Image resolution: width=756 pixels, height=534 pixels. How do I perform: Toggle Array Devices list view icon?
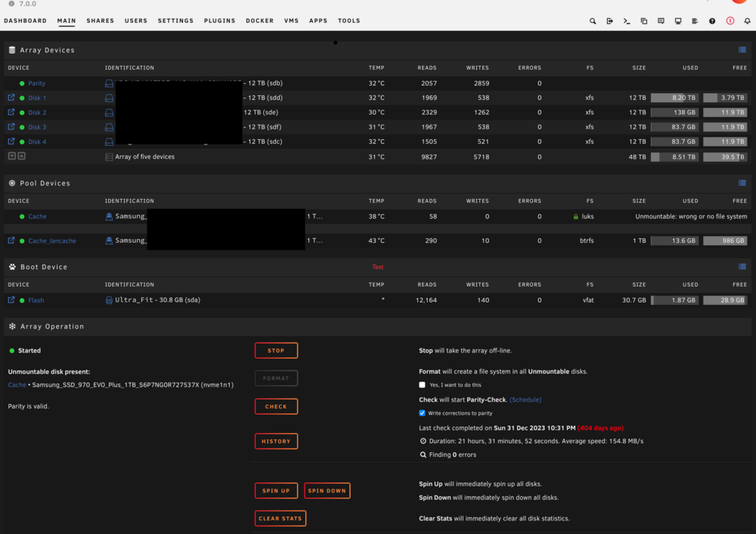point(742,50)
